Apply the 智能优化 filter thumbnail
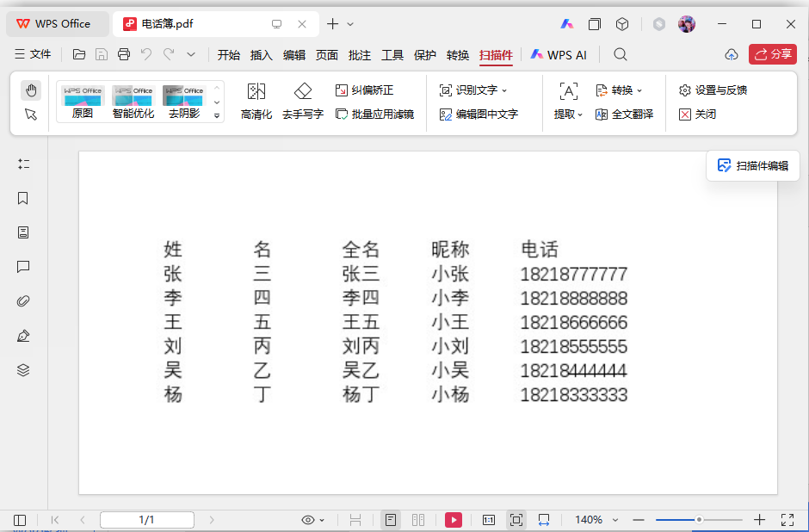This screenshot has width=809, height=532. pos(133,102)
